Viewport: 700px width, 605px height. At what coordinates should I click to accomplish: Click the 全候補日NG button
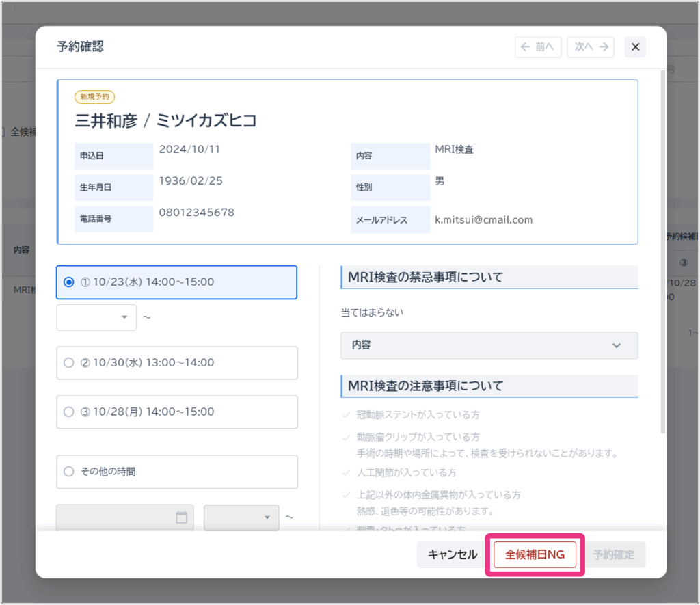[x=535, y=554]
